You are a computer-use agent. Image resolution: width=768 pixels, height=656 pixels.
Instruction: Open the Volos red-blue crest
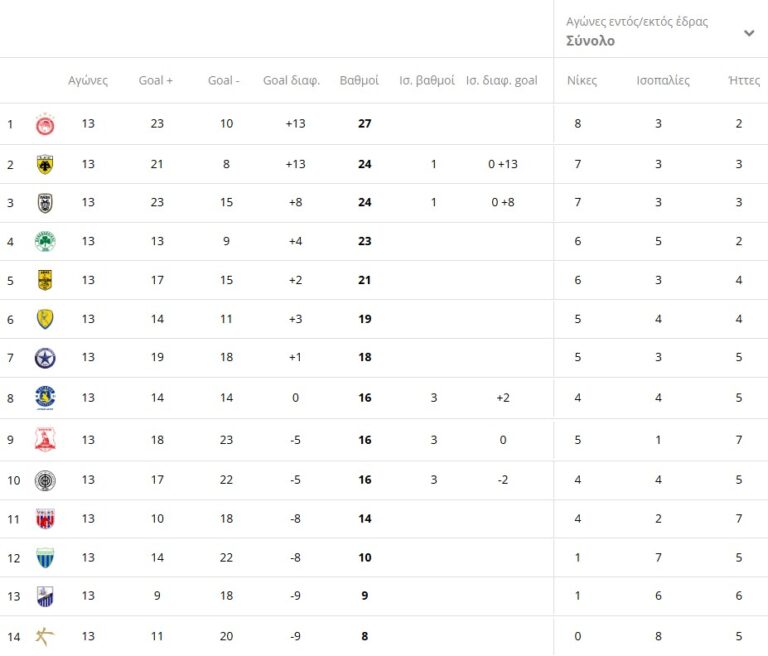point(45,519)
